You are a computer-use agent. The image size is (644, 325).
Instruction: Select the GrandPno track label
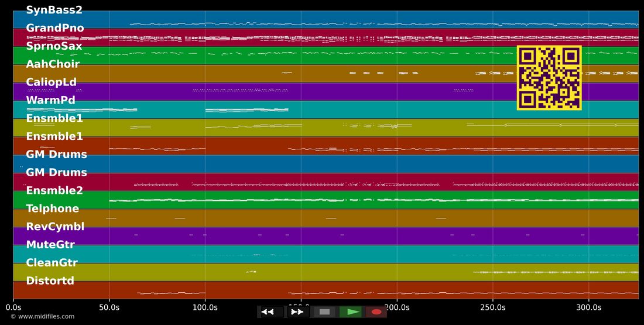coord(55,28)
